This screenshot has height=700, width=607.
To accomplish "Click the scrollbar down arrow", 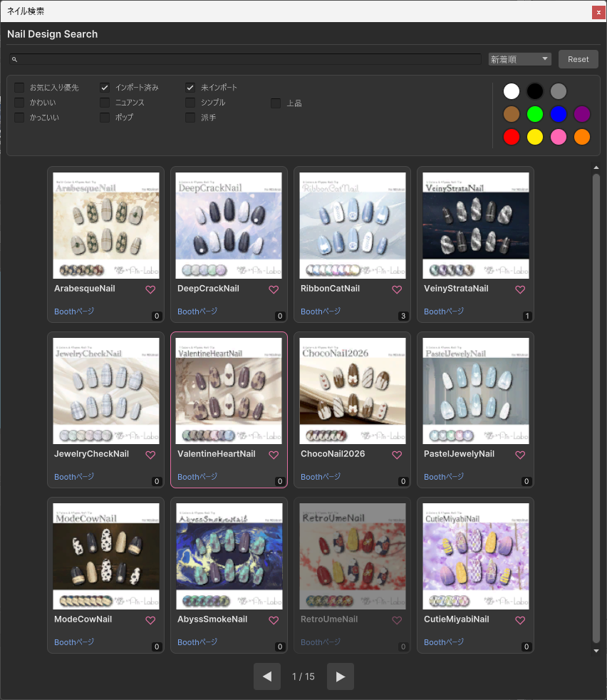I will (596, 650).
